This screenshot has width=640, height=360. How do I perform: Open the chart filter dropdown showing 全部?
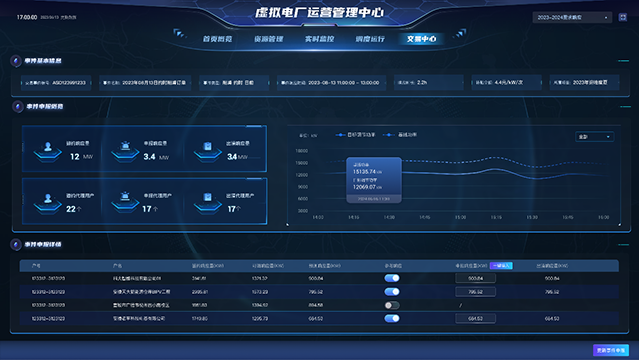[x=594, y=137]
